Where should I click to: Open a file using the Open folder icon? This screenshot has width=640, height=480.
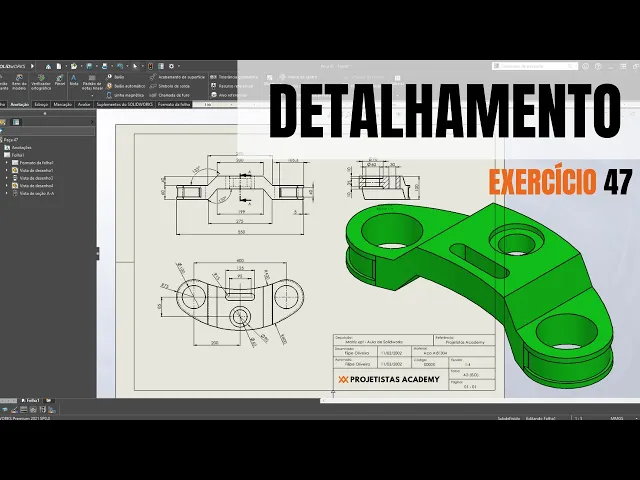point(74,66)
